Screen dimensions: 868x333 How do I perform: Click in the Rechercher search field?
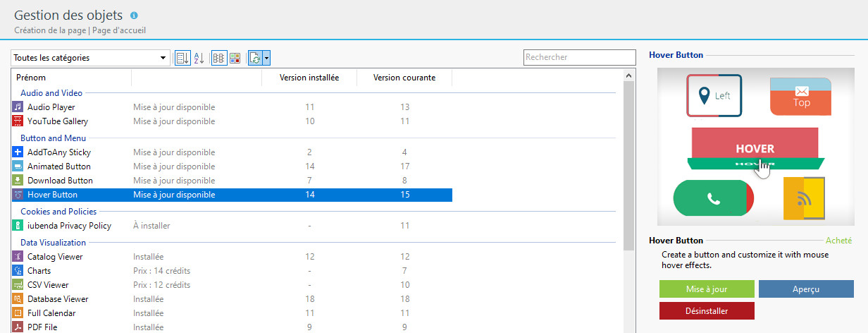(579, 57)
